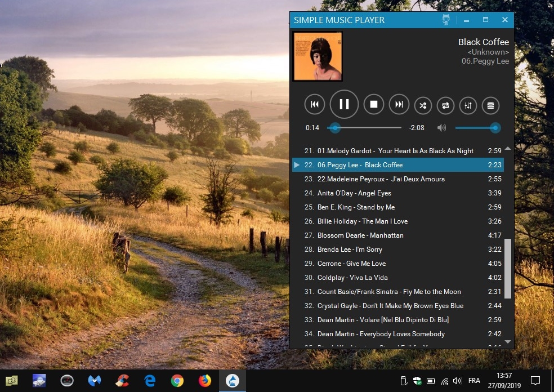Select Madeleine Peyroux - J'ai Deux Amours

pyautogui.click(x=398, y=179)
